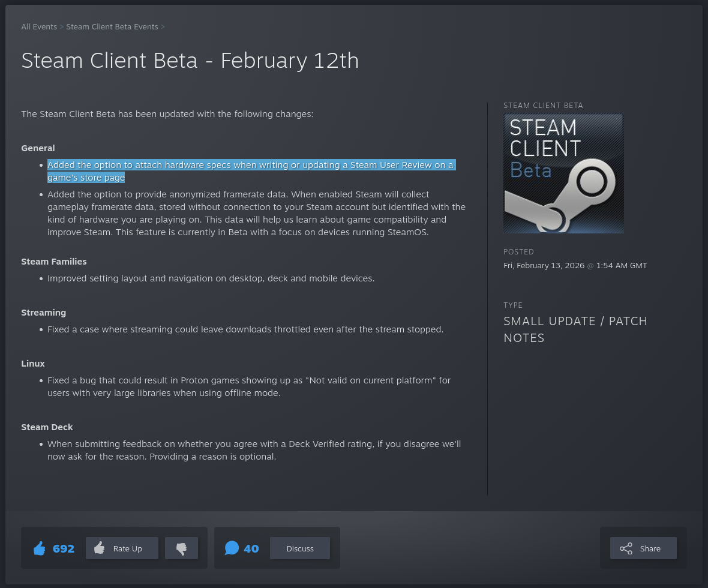
Task: Open the Discuss button
Action: point(300,548)
